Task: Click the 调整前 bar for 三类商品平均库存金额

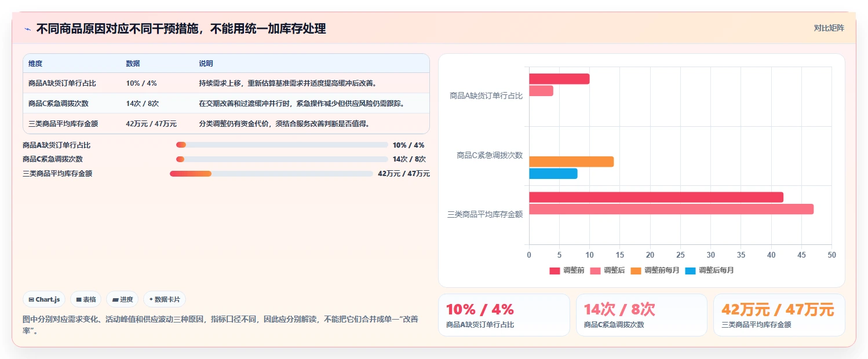Action: coord(656,197)
